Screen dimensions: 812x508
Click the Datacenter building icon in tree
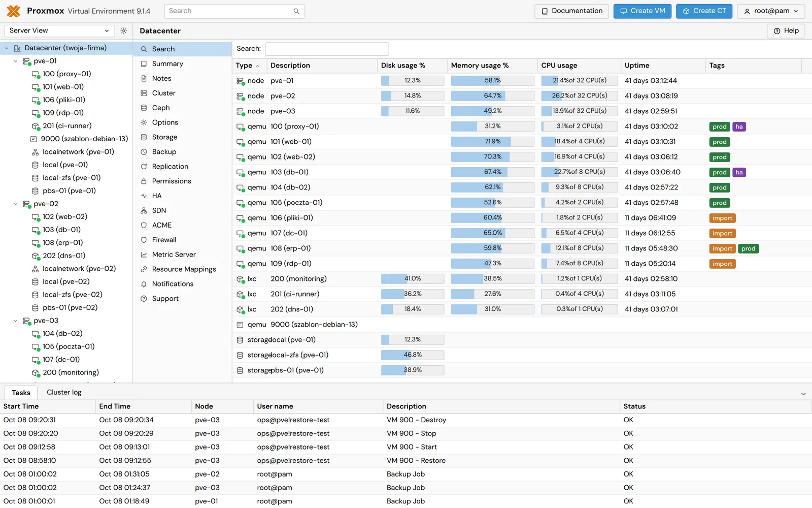coord(17,48)
